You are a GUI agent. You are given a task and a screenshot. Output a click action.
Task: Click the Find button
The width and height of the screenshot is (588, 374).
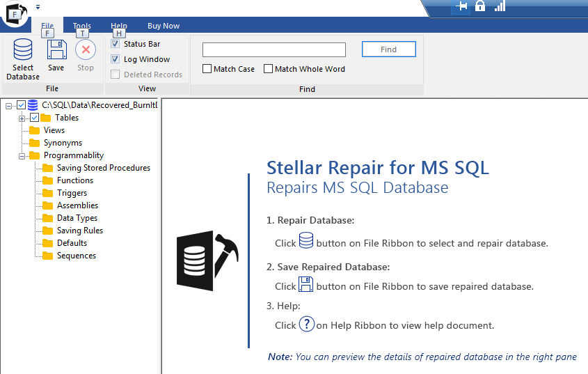pyautogui.click(x=388, y=49)
